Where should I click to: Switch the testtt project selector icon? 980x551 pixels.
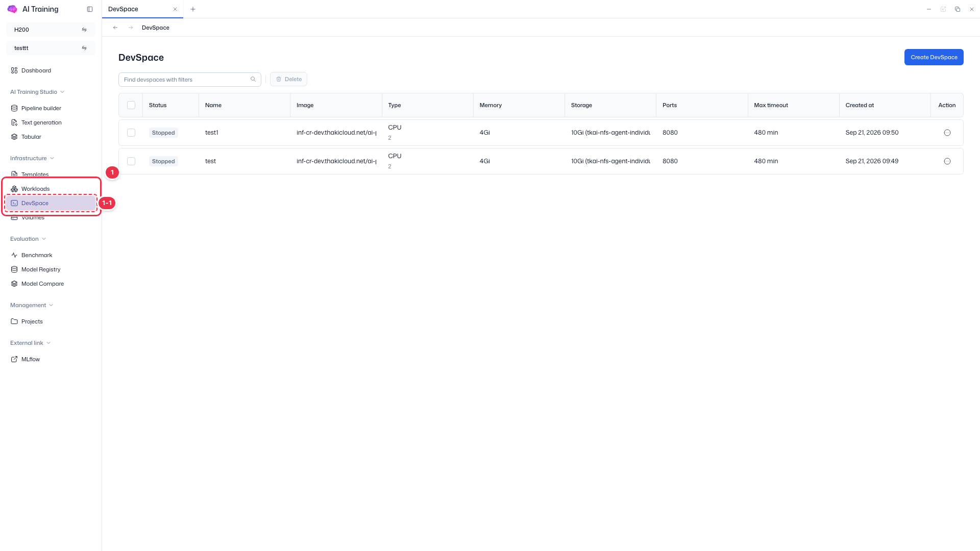pos(84,48)
